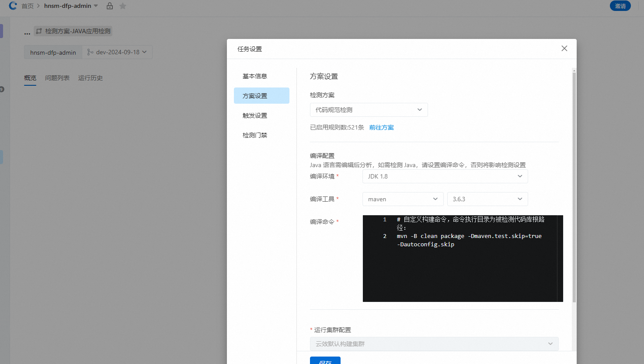Viewport: 644px width, 364px height.
Task: Click the 已启用规则数:521条 text
Action: pos(337,127)
